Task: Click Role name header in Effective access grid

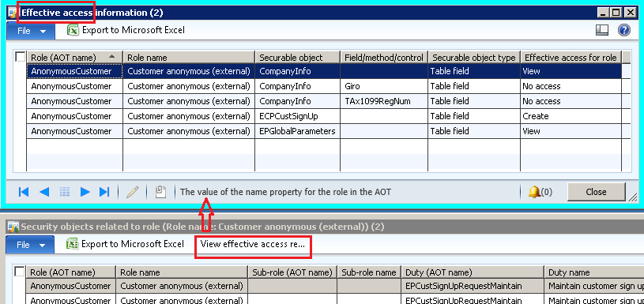Action: click(189, 58)
